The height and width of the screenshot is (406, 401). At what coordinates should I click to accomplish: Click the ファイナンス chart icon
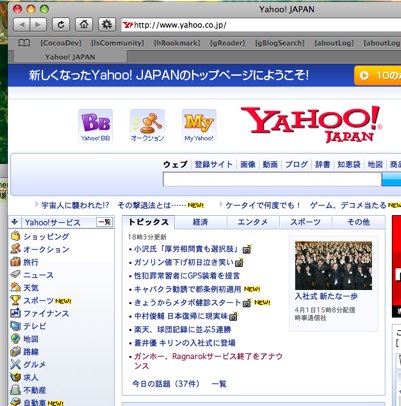click(x=15, y=313)
